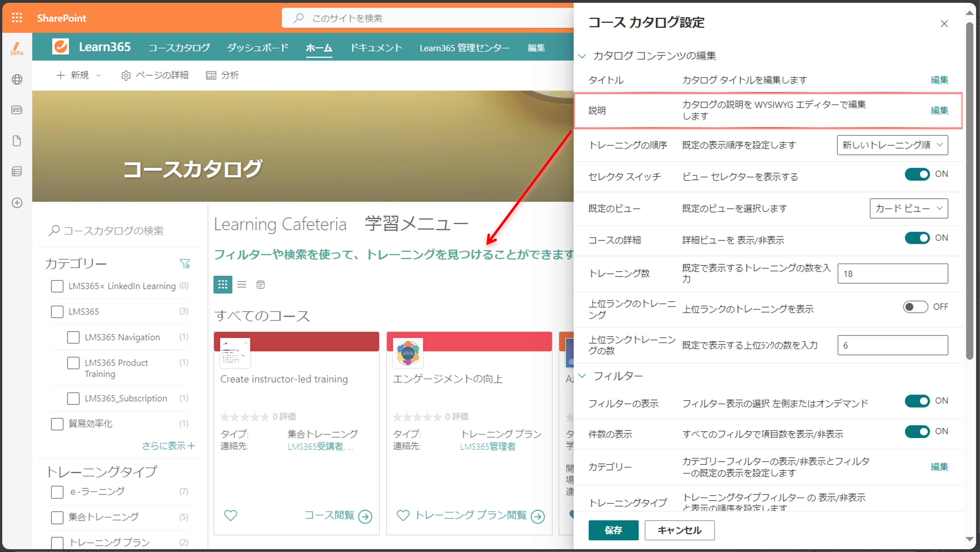This screenshot has height=552, width=980.
Task: Expand more categories with さらに表示
Action: pyautogui.click(x=168, y=446)
